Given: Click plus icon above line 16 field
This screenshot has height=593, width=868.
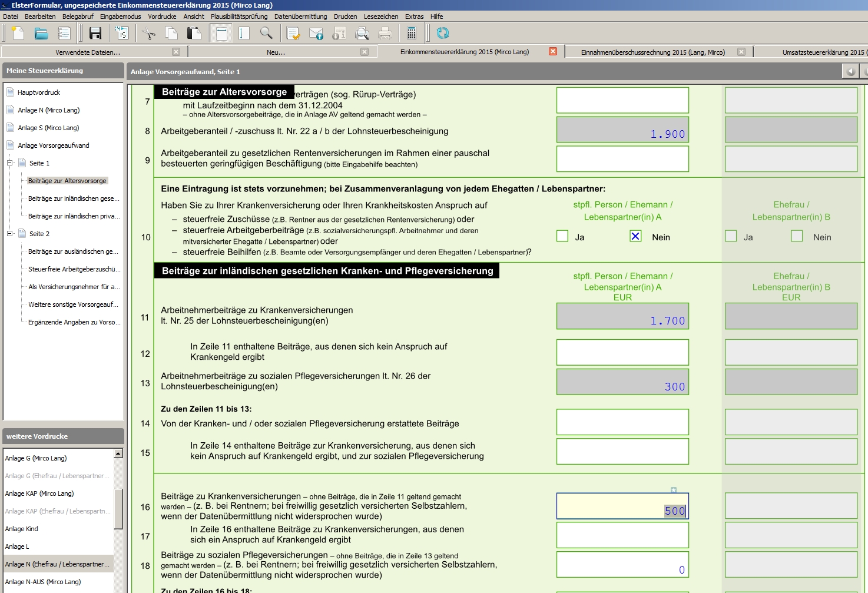Looking at the screenshot, I should point(674,490).
